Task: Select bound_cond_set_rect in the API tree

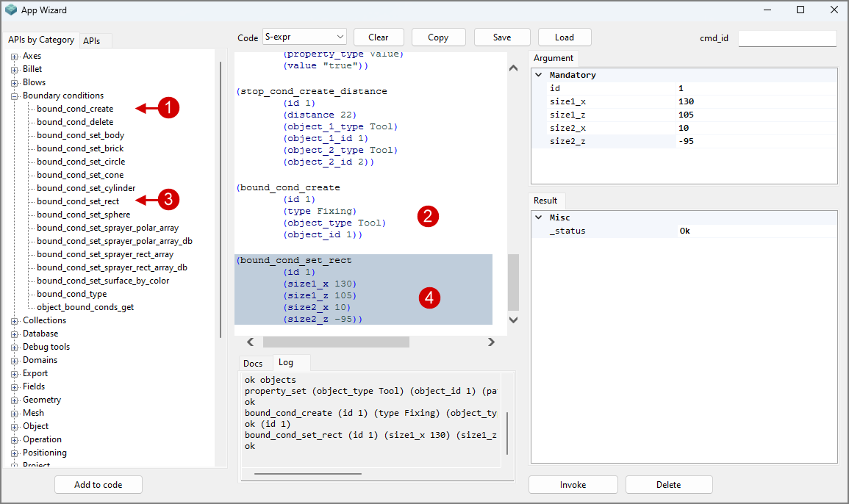Action: point(77,201)
